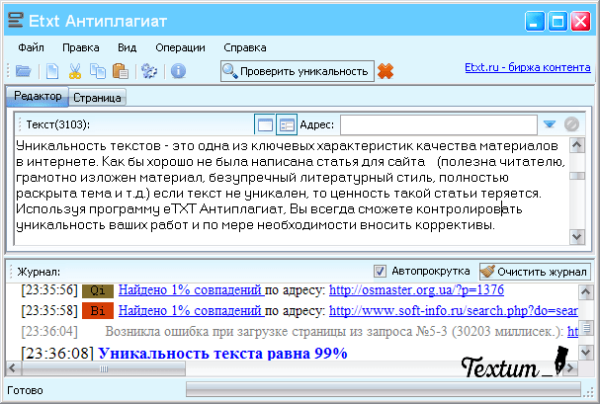Click the grey stop icon beside address field

(x=571, y=124)
